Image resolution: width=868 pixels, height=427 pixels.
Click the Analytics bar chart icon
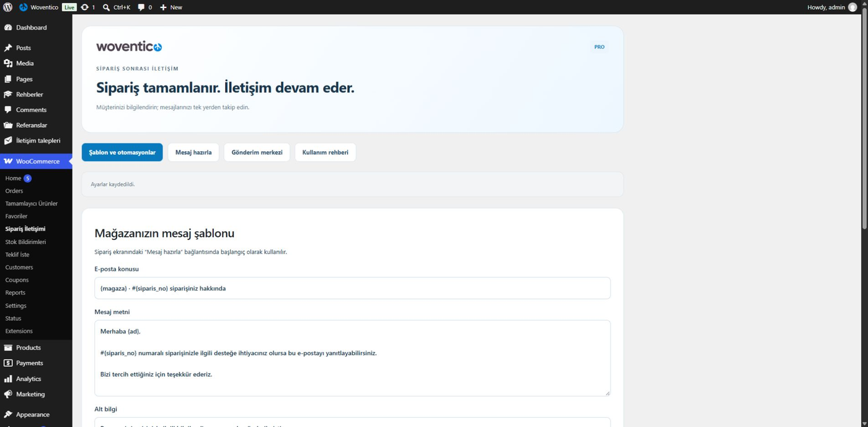click(8, 379)
